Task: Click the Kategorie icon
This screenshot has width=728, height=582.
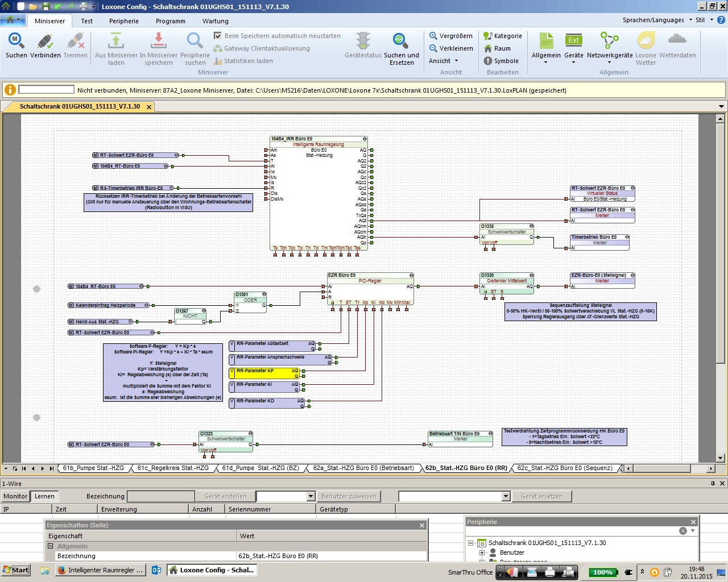Action: pyautogui.click(x=488, y=36)
